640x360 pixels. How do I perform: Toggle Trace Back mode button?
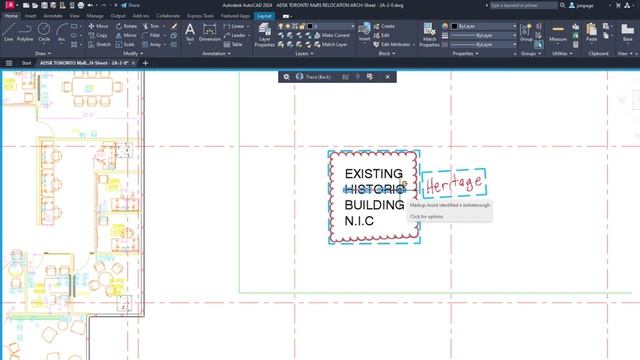313,77
